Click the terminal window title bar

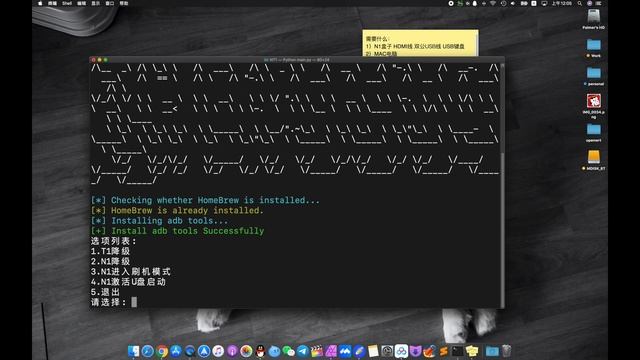[297, 60]
